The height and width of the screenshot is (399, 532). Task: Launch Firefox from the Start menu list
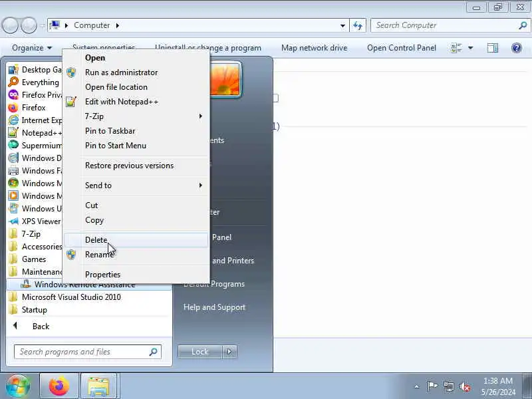coord(13,108)
